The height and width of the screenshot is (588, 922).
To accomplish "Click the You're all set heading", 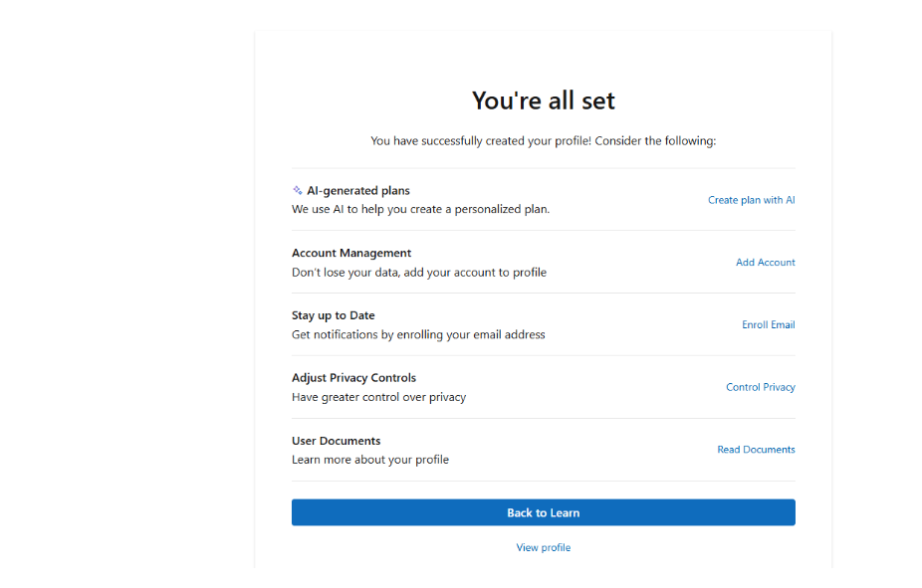I will (544, 101).
